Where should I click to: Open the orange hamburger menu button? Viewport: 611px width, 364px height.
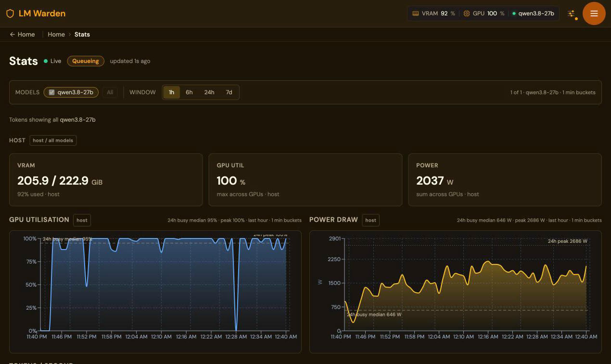[594, 13]
